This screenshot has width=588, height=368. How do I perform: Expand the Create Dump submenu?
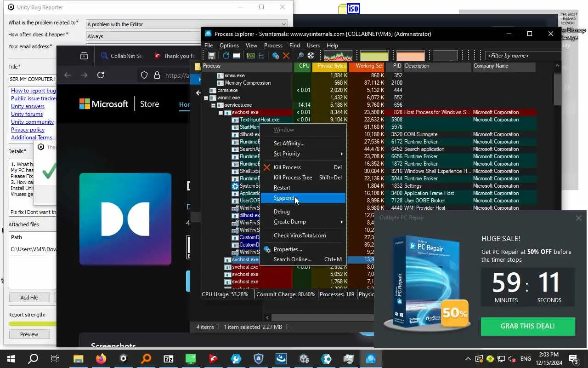coord(304,222)
